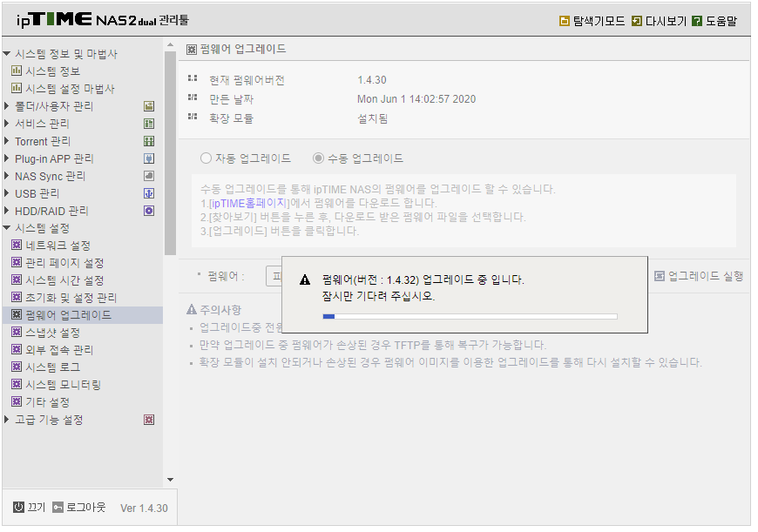This screenshot has height=532, width=758.
Task: Click the sidebar scroll down arrow
Action: 170,480
